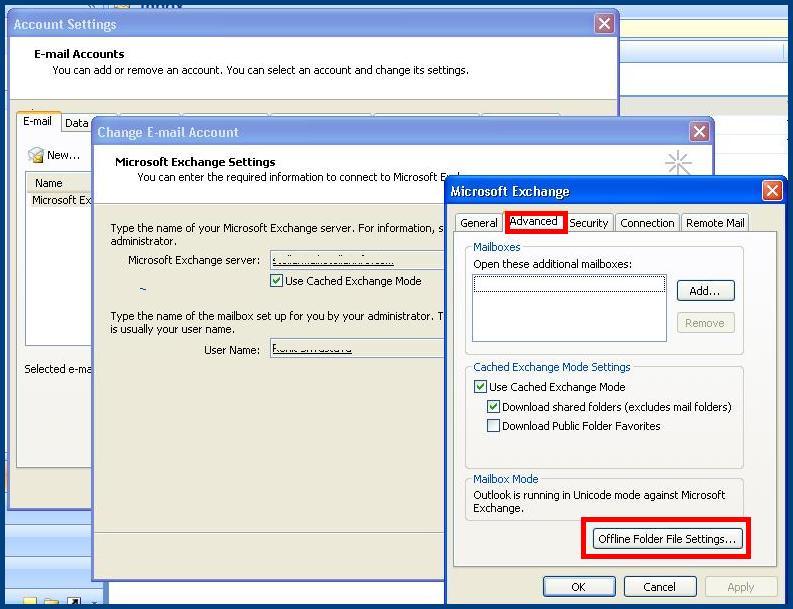Switch to the Security tab

[x=588, y=223]
